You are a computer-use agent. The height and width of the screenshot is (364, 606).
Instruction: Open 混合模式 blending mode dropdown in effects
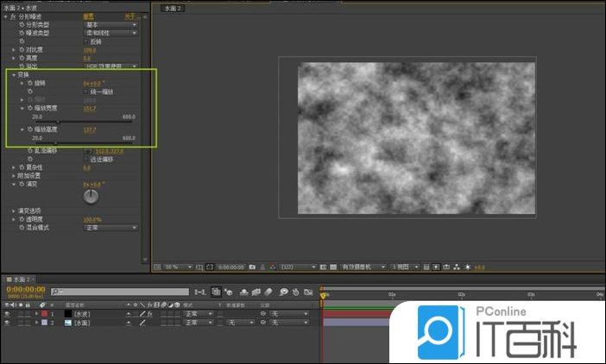pyautogui.click(x=110, y=228)
